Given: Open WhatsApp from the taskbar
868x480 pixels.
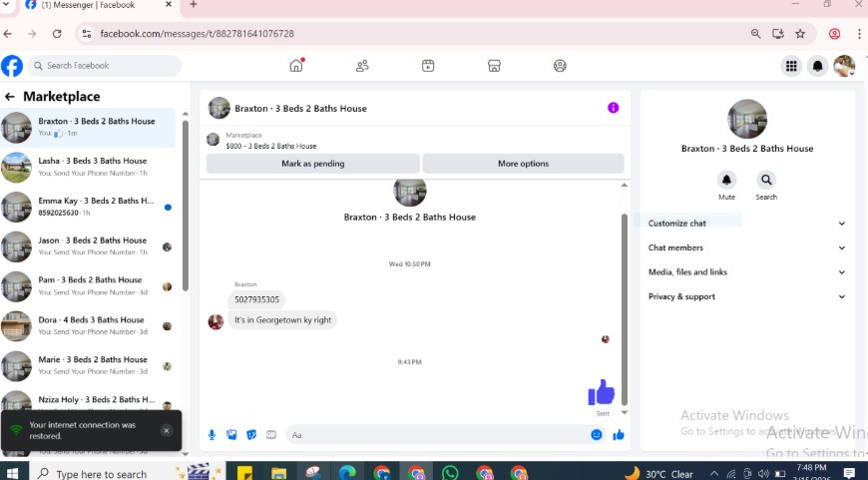Looking at the screenshot, I should (x=450, y=473).
